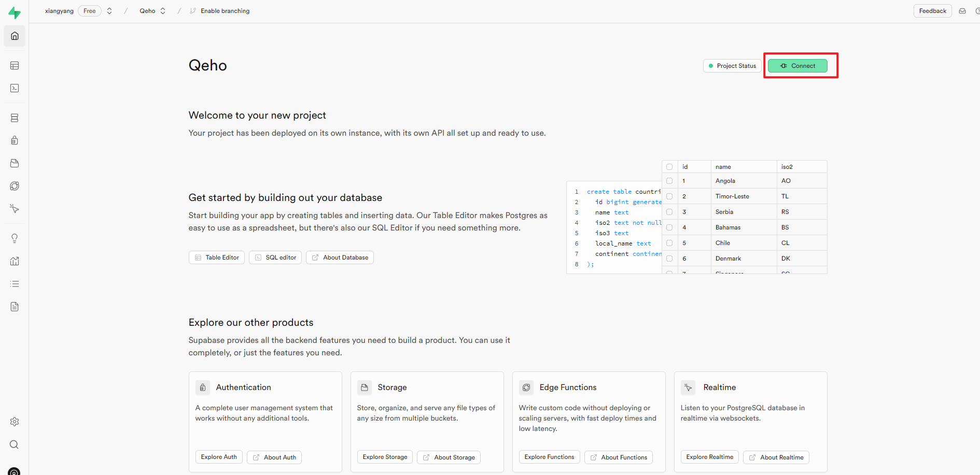Open the About Storage link

tap(449, 457)
